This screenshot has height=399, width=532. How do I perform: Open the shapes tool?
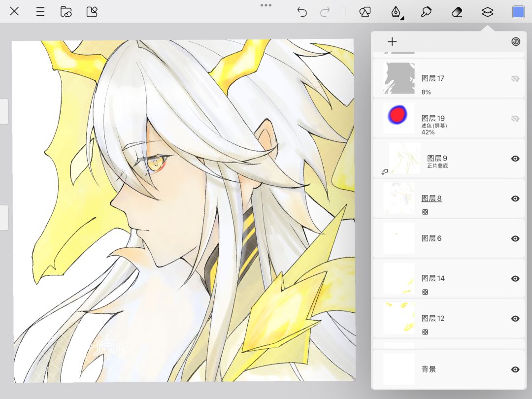pyautogui.click(x=365, y=12)
